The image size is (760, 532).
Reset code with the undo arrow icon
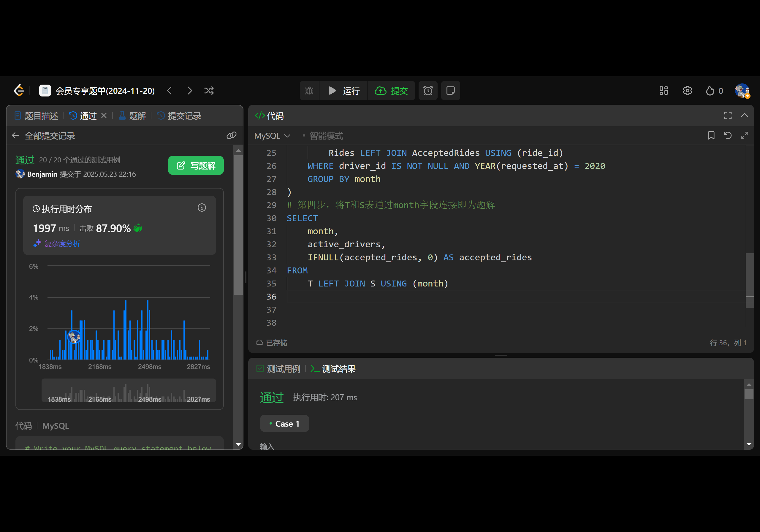(728, 135)
